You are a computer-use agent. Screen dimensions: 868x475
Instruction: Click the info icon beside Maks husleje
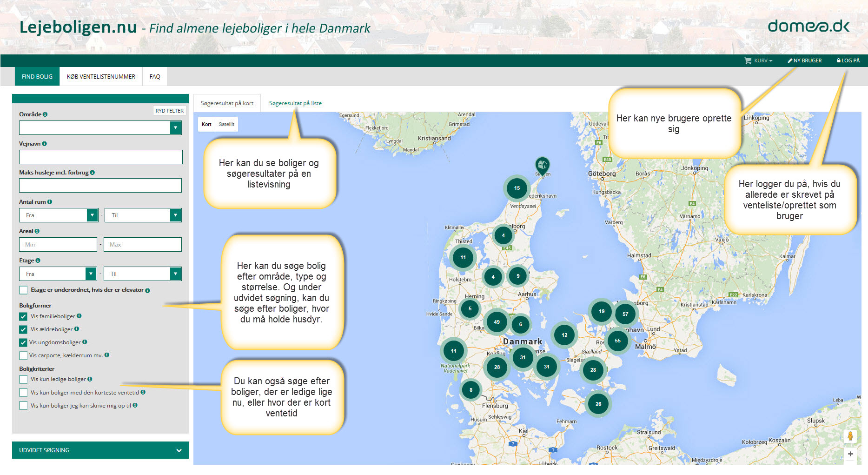tap(93, 173)
